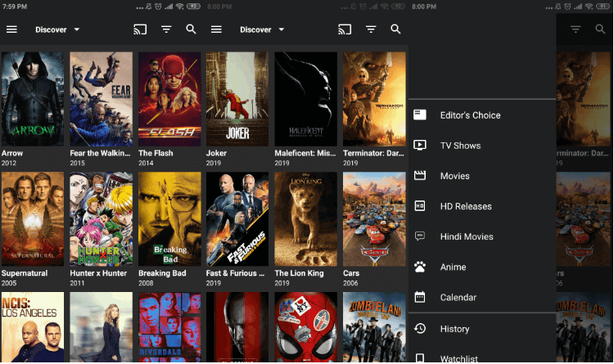Open the Joker movie poster
Image resolution: width=614 pixels, height=364 pixels.
[x=237, y=99]
